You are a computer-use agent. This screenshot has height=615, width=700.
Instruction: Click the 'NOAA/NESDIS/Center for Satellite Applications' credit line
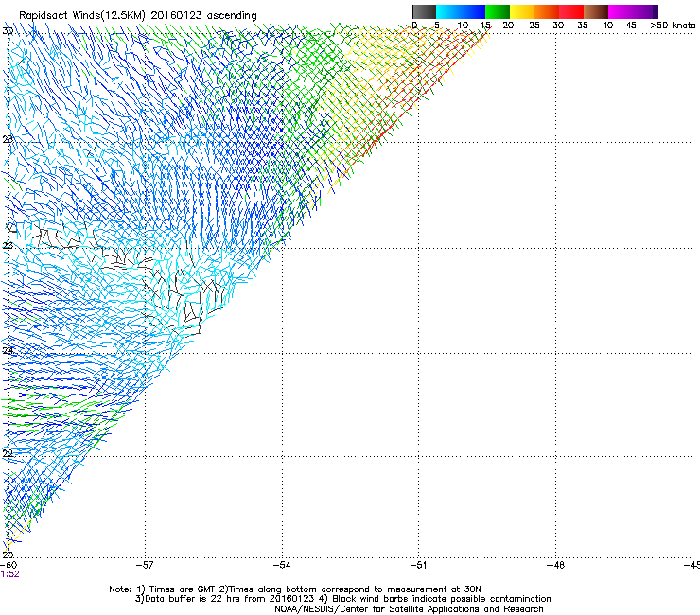(x=409, y=609)
